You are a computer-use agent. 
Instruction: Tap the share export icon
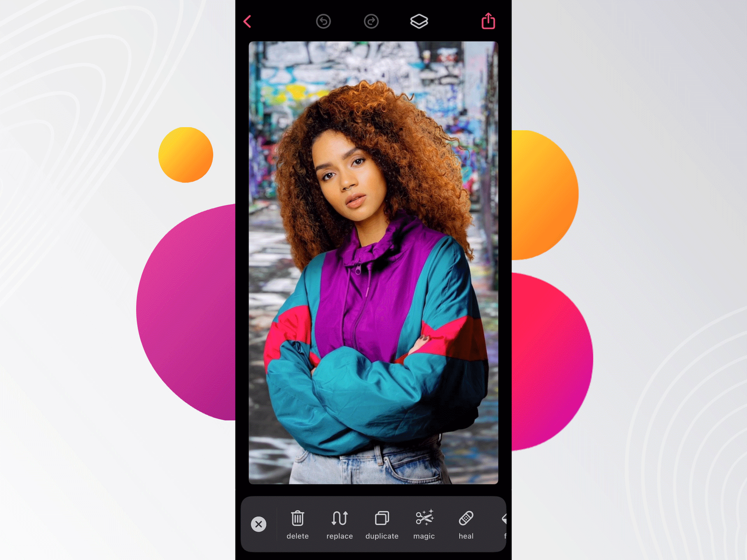(487, 22)
